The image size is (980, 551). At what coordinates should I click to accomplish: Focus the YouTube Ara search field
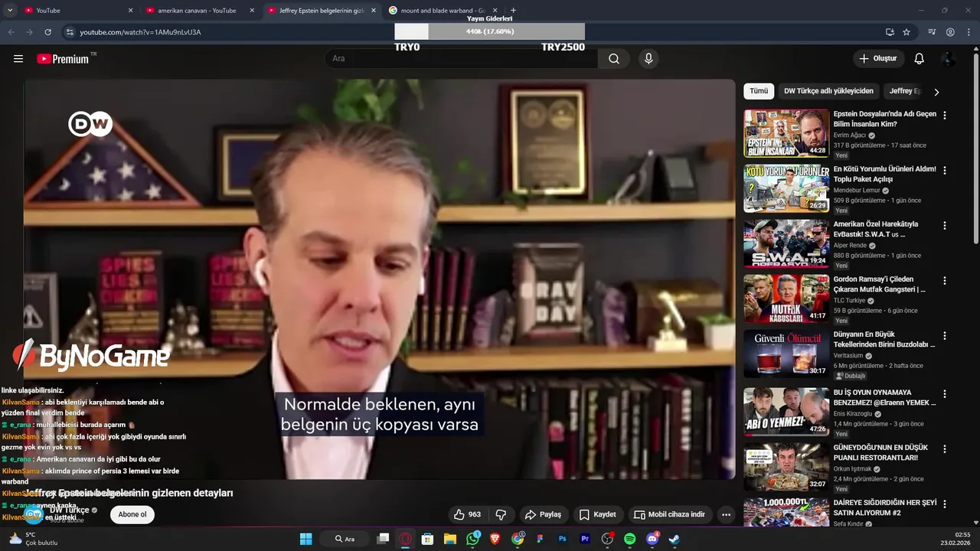[x=462, y=59]
